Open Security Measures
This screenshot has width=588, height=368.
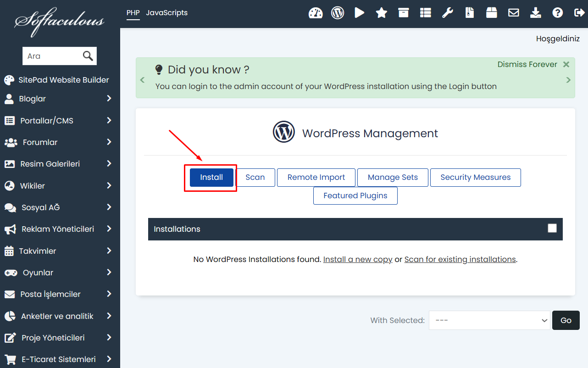point(476,178)
